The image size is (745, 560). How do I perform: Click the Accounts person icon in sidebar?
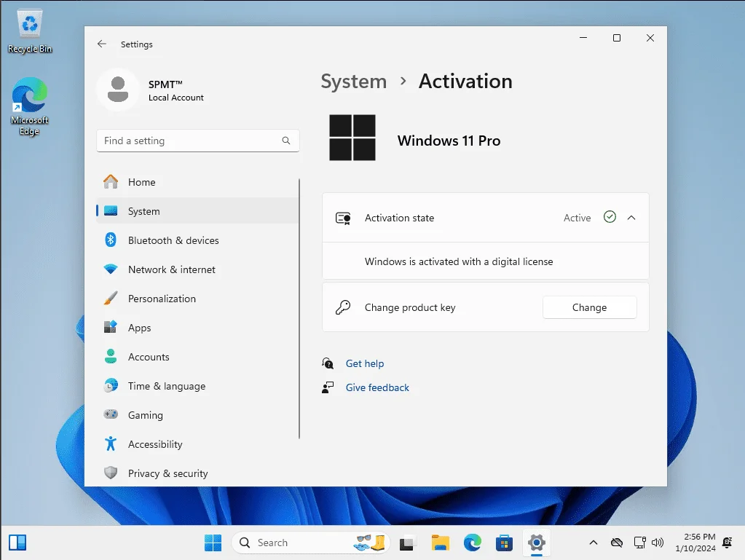coord(111,356)
